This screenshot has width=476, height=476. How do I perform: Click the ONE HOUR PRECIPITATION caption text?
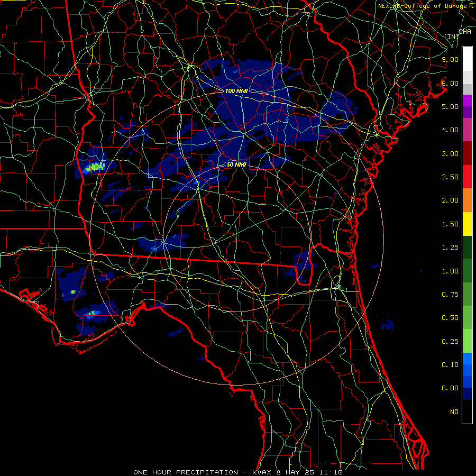pyautogui.click(x=186, y=472)
